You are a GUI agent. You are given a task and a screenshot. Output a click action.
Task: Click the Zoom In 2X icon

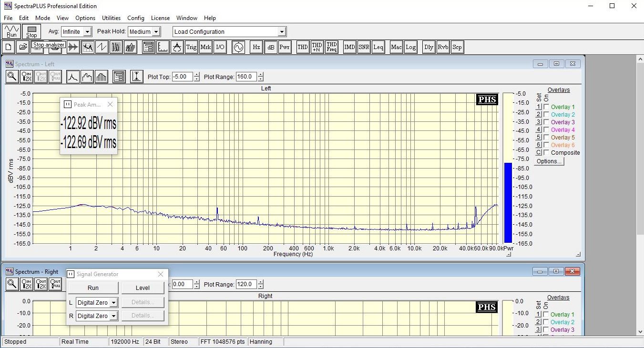27,77
